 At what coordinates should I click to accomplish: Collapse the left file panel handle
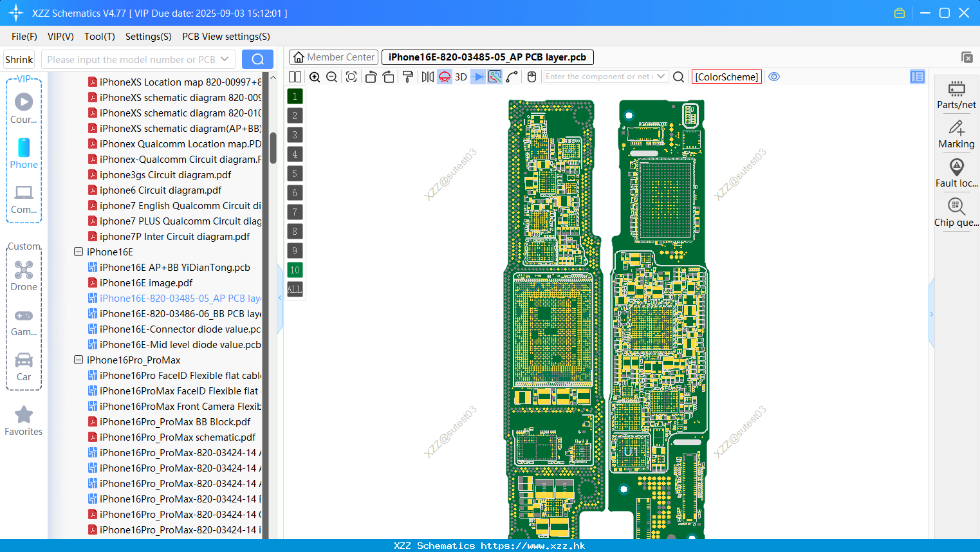280,298
